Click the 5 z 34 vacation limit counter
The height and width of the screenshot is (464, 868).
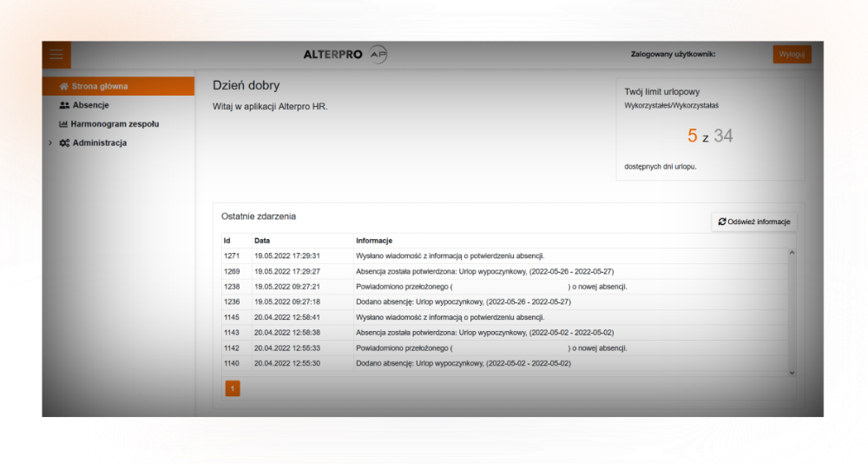tap(710, 136)
